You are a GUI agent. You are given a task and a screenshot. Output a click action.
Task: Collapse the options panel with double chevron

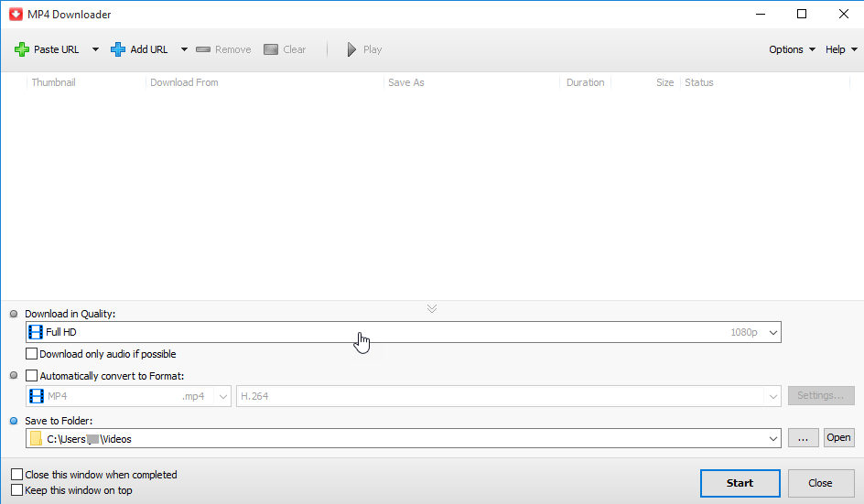(x=432, y=308)
